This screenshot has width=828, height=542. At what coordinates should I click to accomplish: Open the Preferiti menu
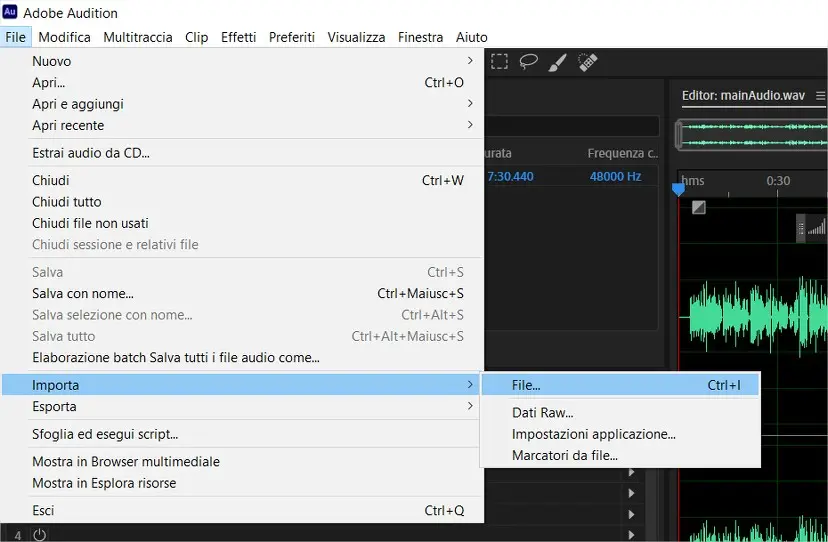[291, 37]
